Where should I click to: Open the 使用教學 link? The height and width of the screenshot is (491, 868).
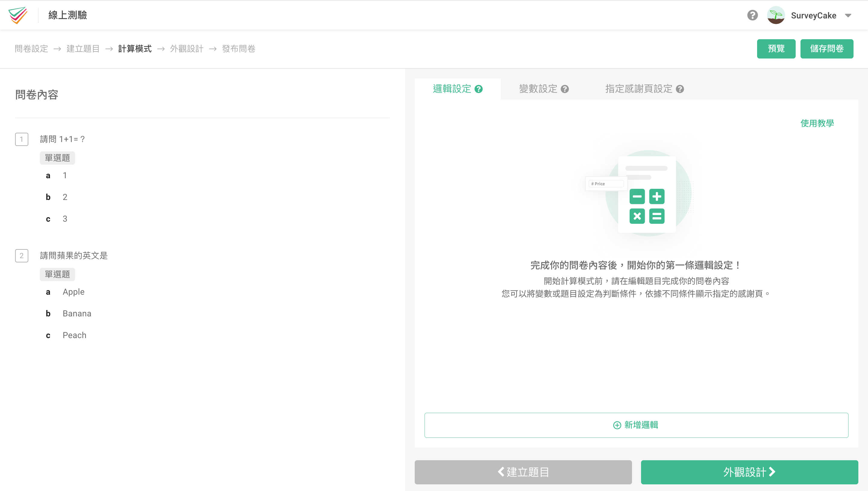[817, 123]
